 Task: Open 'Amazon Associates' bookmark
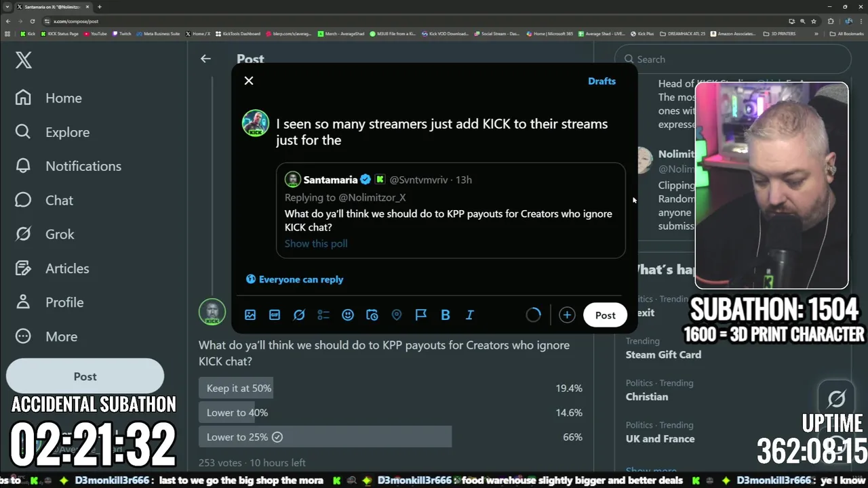[734, 33]
